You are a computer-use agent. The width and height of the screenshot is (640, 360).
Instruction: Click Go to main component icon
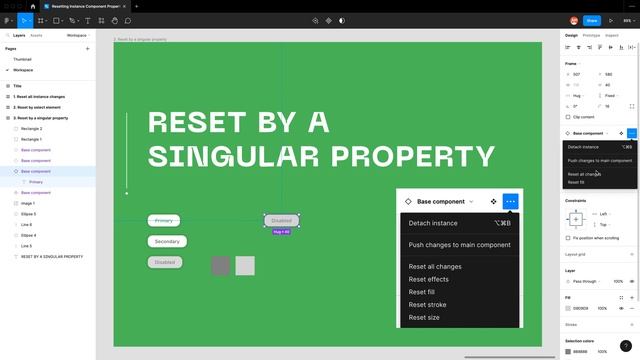[x=621, y=133]
